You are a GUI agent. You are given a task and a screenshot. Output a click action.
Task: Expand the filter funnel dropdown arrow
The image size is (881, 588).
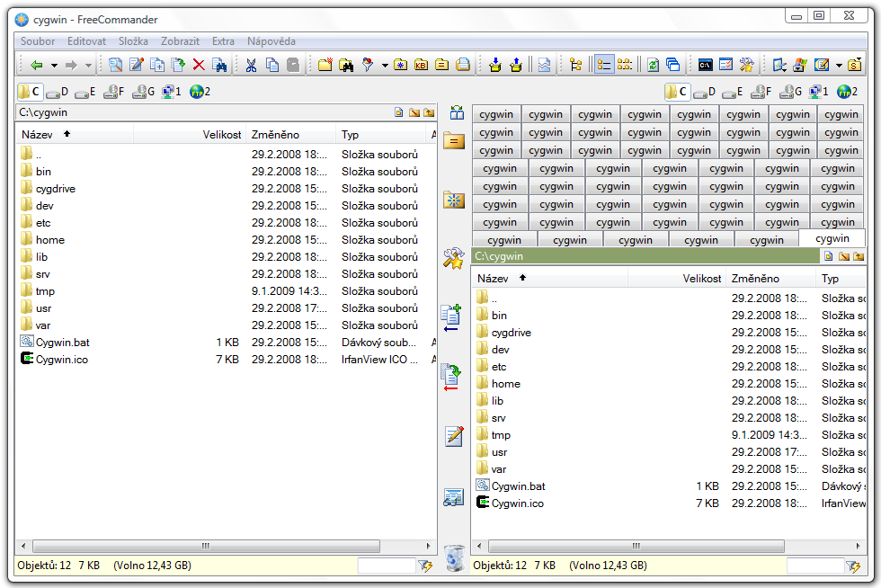point(385,66)
